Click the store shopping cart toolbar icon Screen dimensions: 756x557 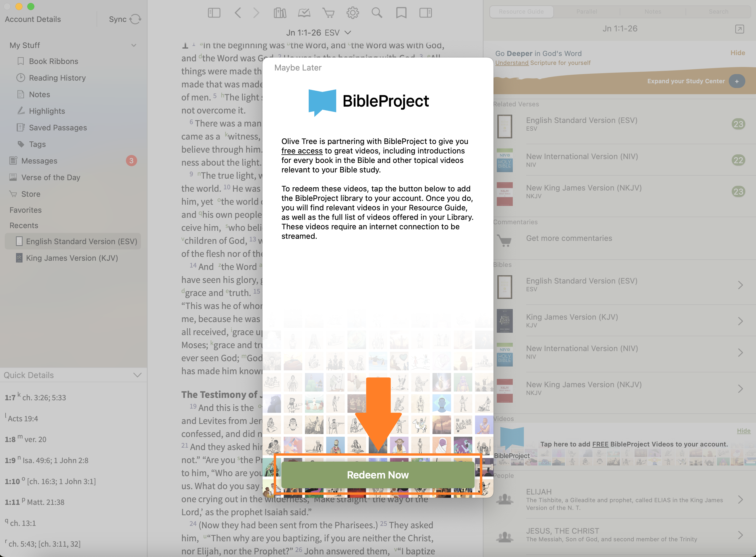coord(328,13)
